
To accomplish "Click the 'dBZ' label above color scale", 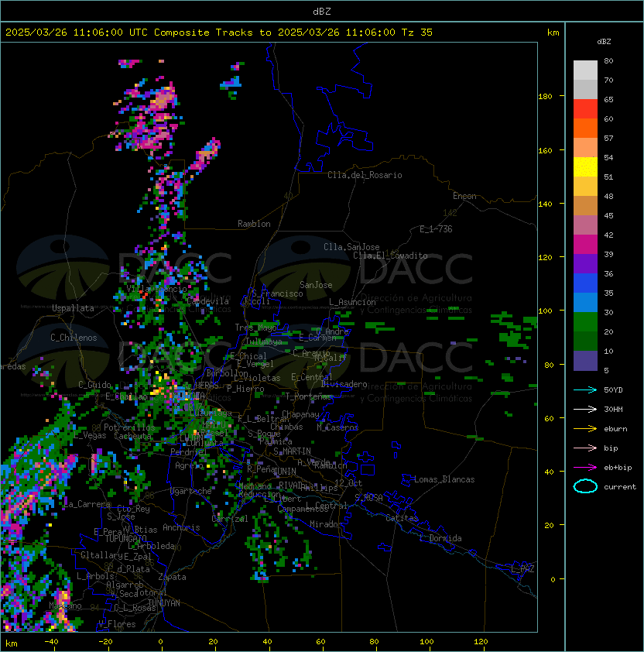I will [x=604, y=42].
